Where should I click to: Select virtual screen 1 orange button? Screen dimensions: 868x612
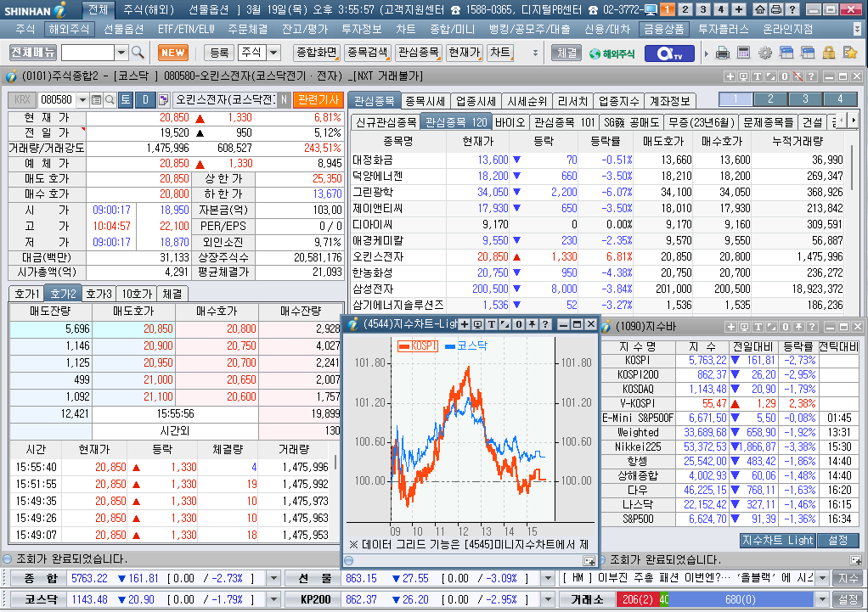(668, 8)
